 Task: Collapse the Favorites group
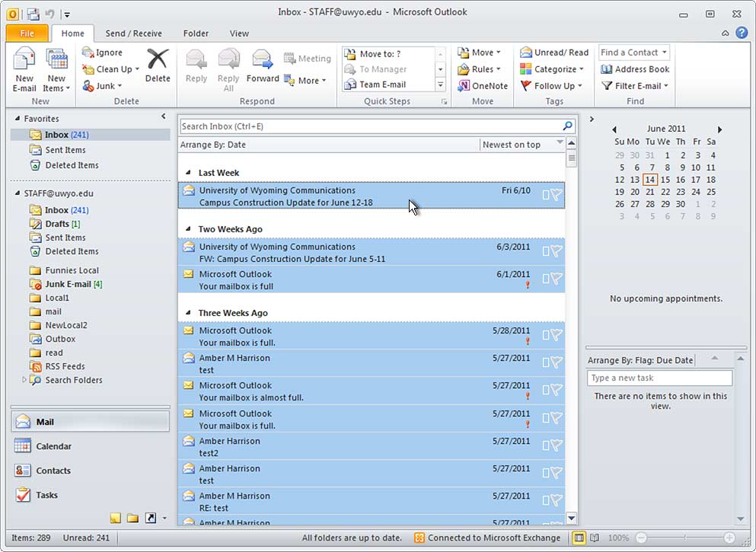pos(18,118)
